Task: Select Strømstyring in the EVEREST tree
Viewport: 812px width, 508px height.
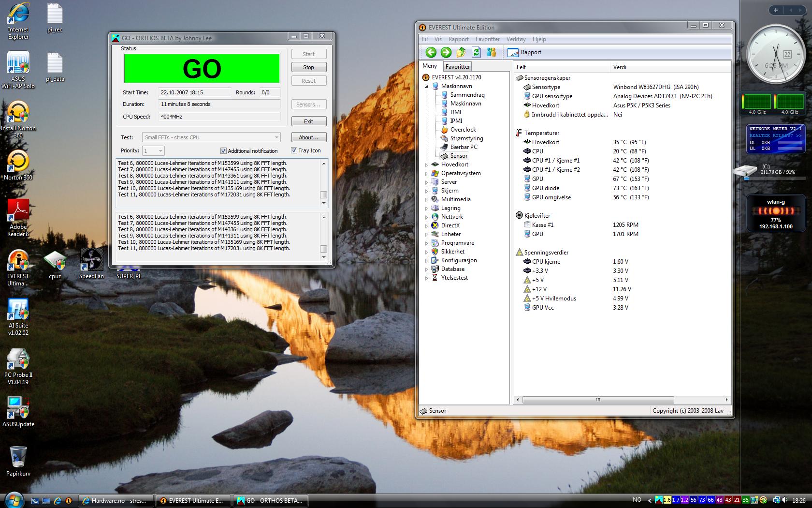Action: (x=466, y=138)
